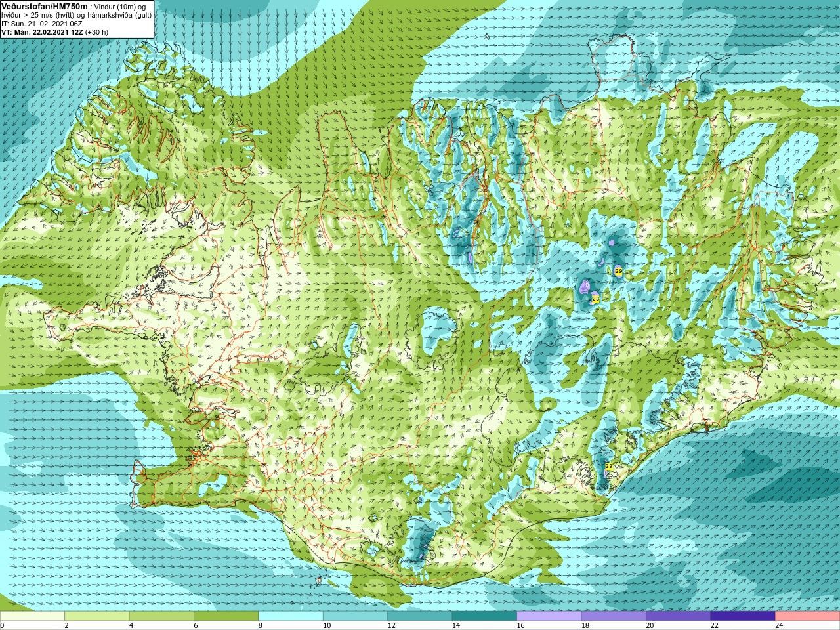Pick the teal 12–14 m/s legend swatch

click(420, 616)
